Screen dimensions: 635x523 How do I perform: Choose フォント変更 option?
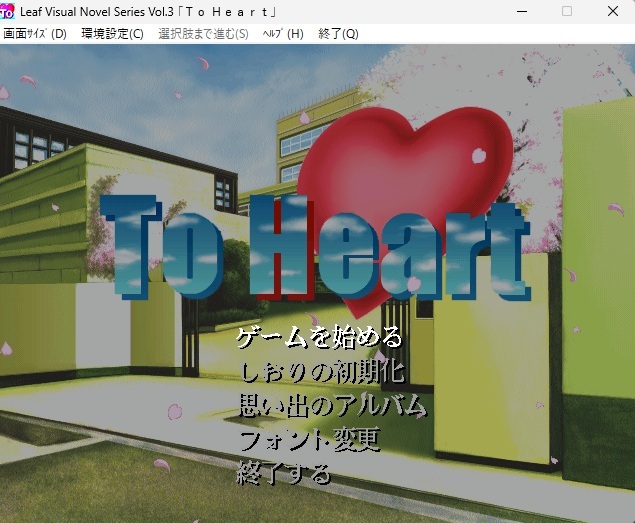click(310, 440)
